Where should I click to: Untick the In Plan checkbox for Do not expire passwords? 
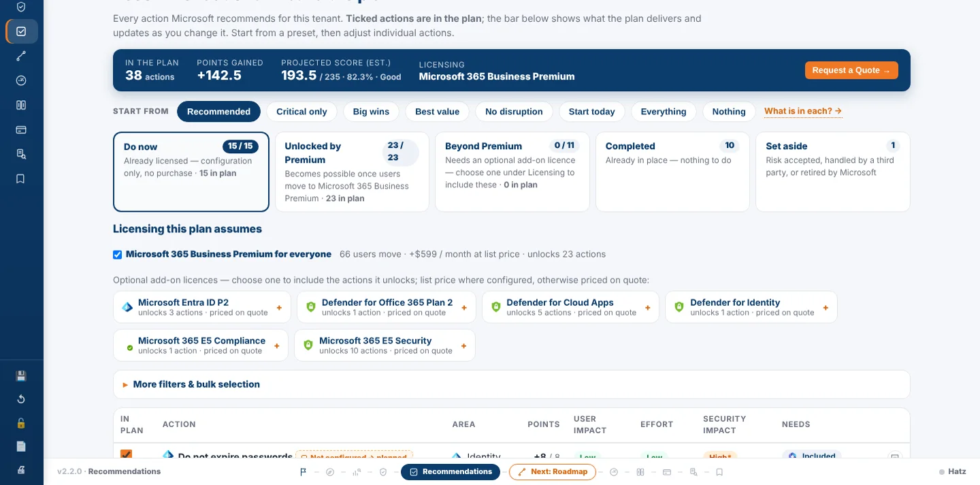[x=126, y=455]
